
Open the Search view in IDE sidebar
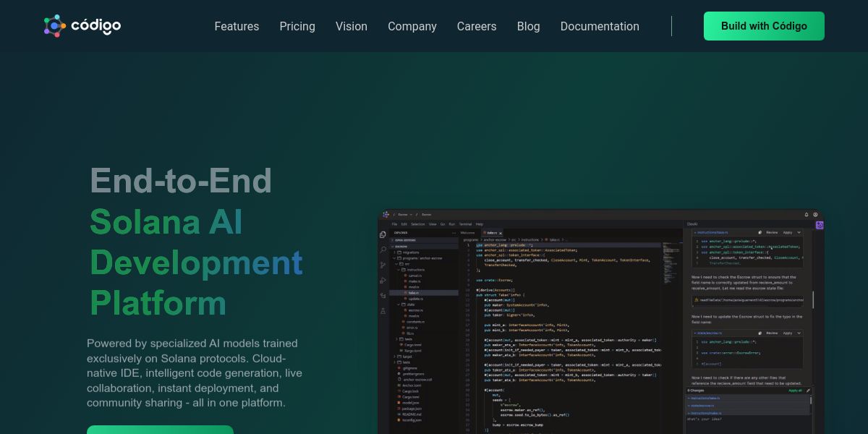(383, 250)
